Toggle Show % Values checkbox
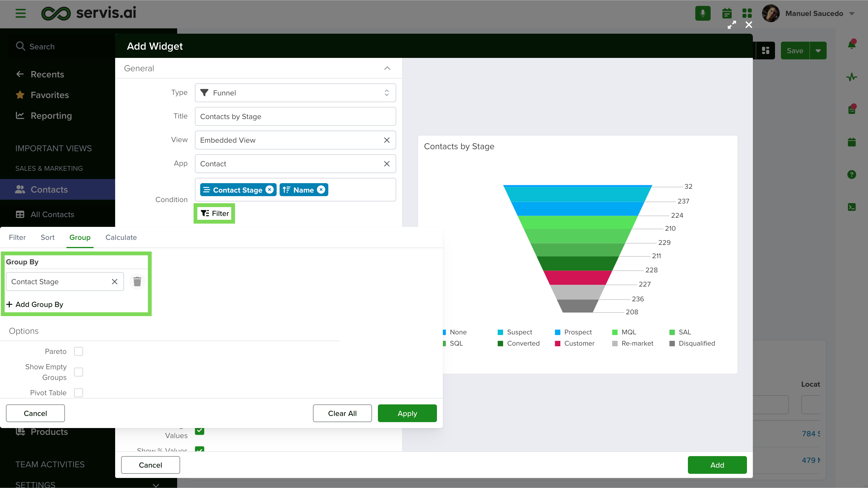868x488 pixels. click(200, 449)
